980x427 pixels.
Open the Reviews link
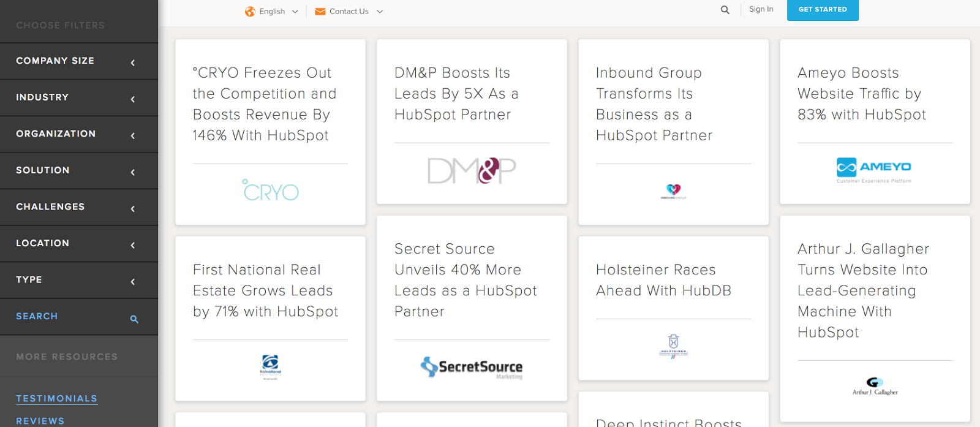[x=40, y=421]
